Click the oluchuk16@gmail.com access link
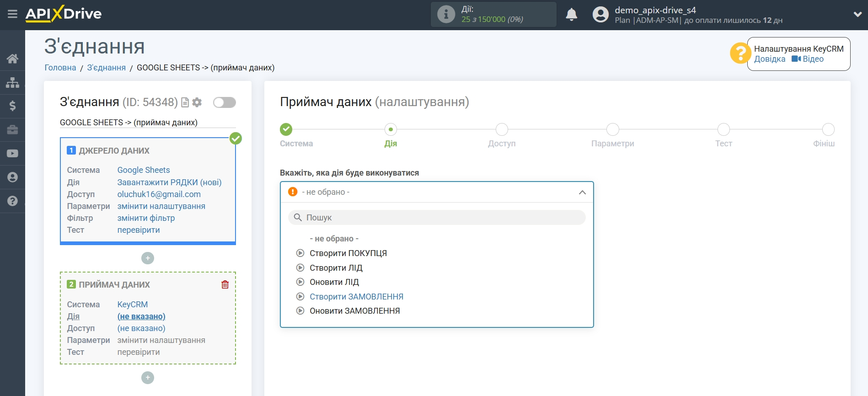 [159, 194]
